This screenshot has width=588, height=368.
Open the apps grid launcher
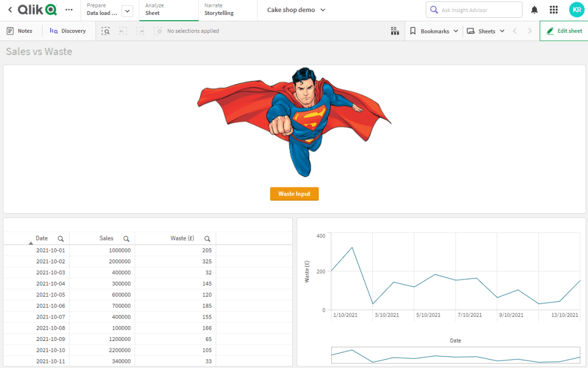click(553, 10)
